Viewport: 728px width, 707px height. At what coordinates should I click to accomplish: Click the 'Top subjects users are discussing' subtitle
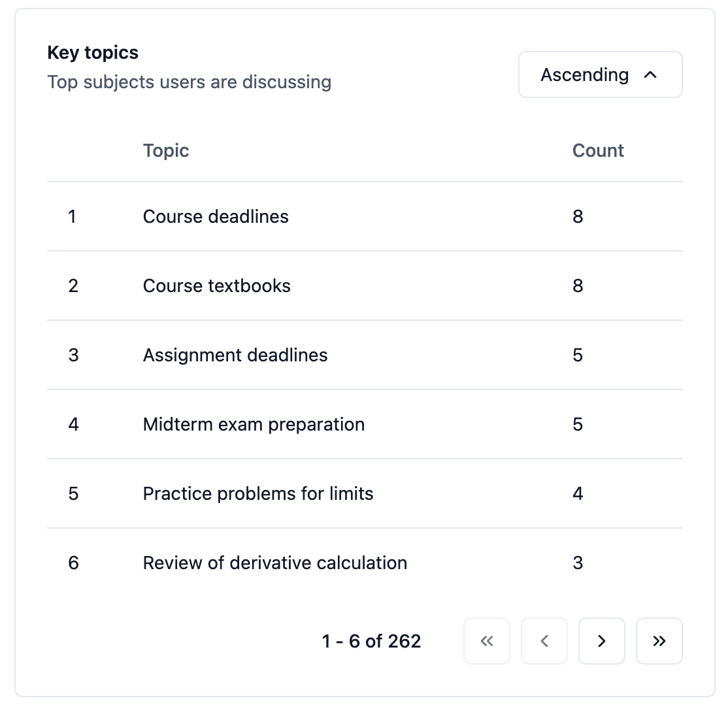click(x=190, y=82)
